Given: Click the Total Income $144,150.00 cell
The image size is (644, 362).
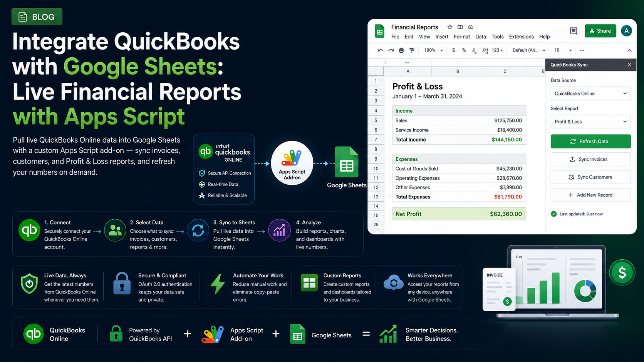Looking at the screenshot, I should coord(505,140).
